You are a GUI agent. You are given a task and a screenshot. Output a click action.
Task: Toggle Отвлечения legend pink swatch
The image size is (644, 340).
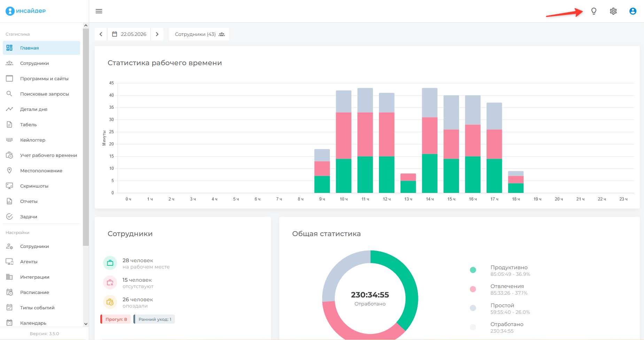473,289
